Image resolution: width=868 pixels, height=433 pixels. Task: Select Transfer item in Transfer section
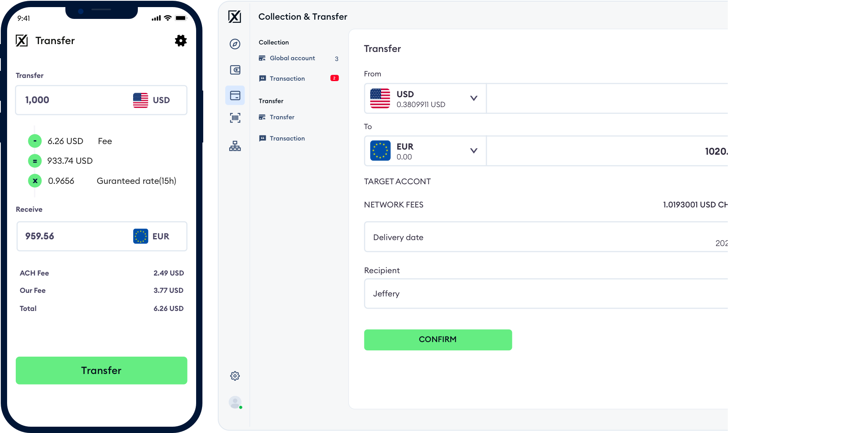pyautogui.click(x=282, y=117)
